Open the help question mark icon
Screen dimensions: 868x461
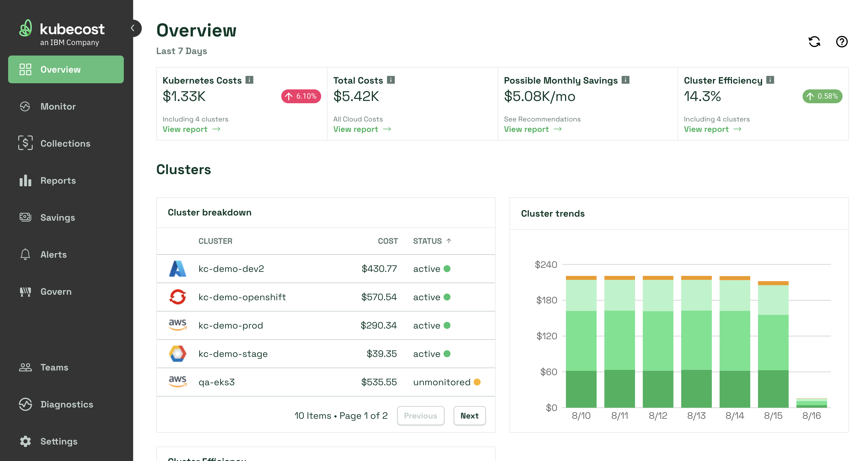point(841,42)
